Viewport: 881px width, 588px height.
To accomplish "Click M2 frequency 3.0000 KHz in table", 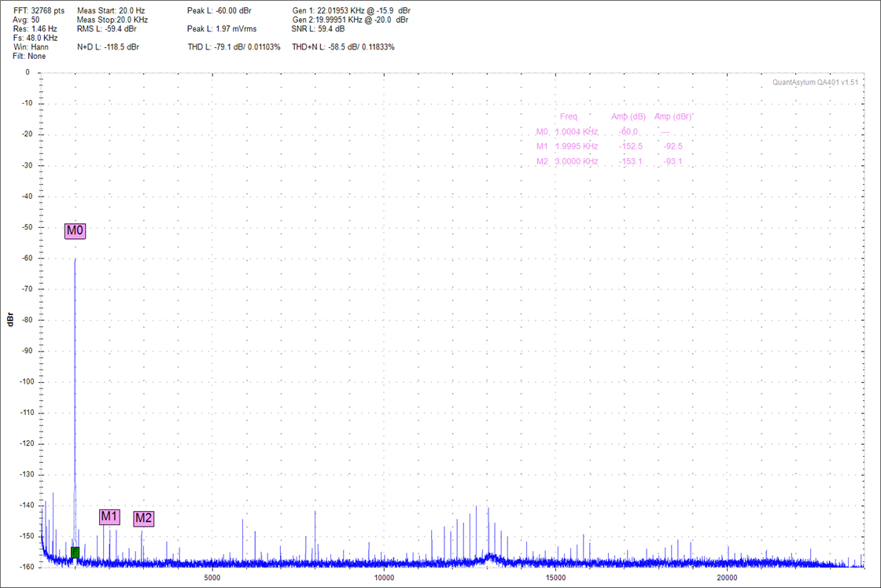I will click(577, 161).
